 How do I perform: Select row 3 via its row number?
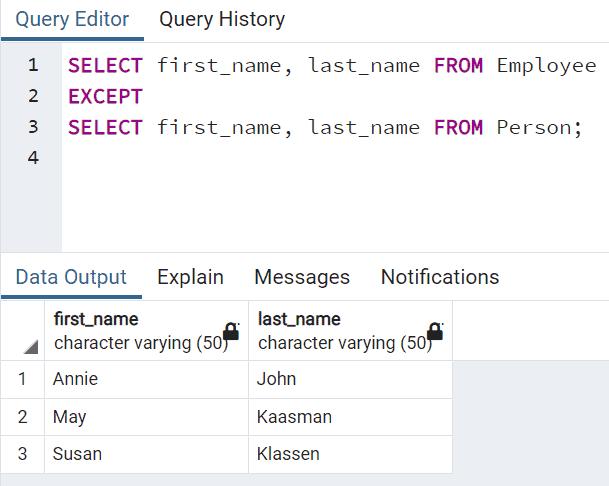23,454
